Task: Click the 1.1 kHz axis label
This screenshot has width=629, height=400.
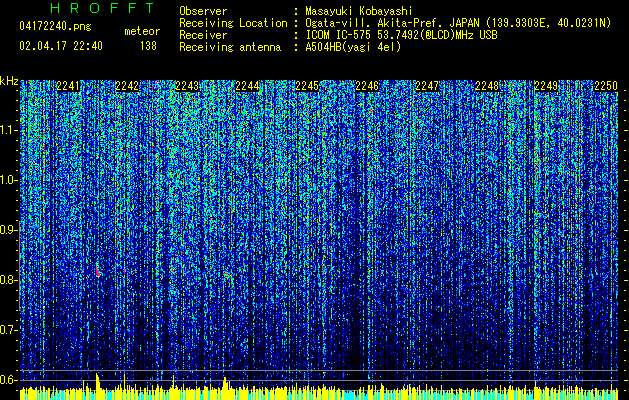Action: click(9, 130)
